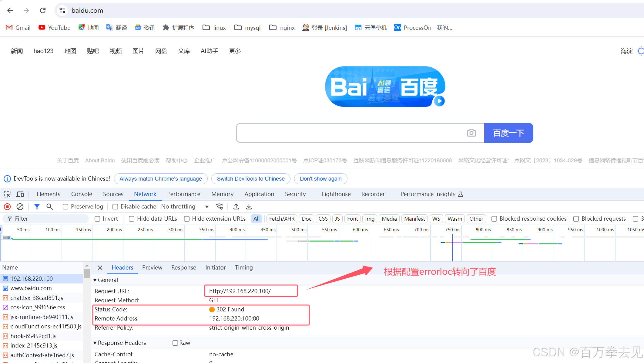Image resolution: width=644 pixels, height=363 pixels.
Task: Click the export HAR download icon
Action: [249, 207]
